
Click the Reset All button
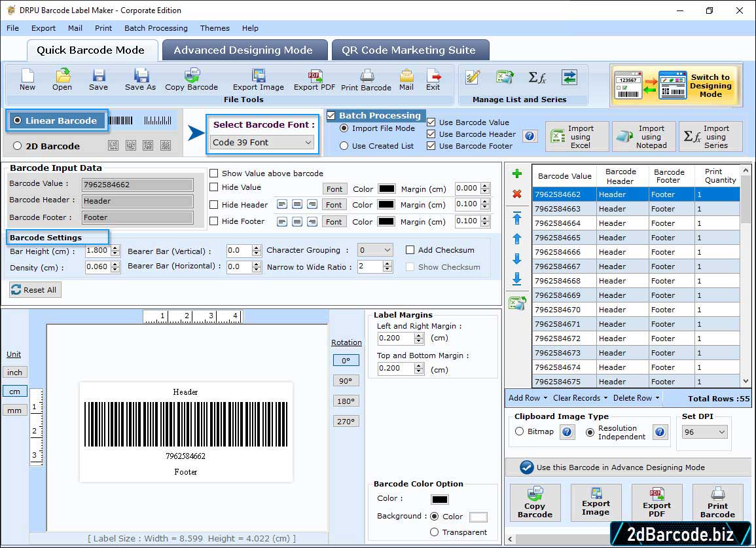35,289
